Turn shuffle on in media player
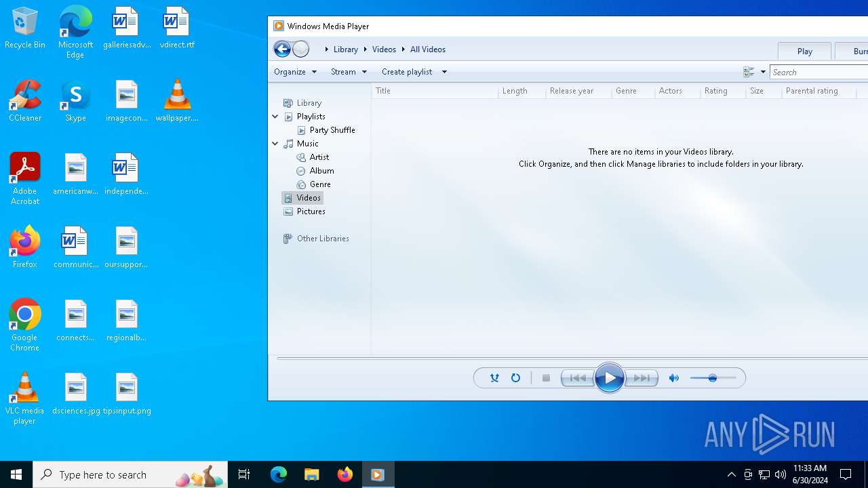The image size is (868, 488). point(494,378)
